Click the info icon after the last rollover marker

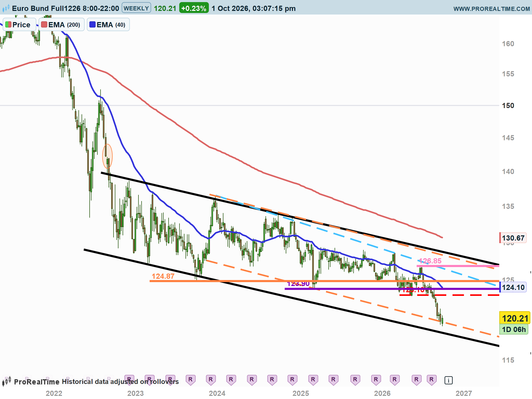pos(448,380)
